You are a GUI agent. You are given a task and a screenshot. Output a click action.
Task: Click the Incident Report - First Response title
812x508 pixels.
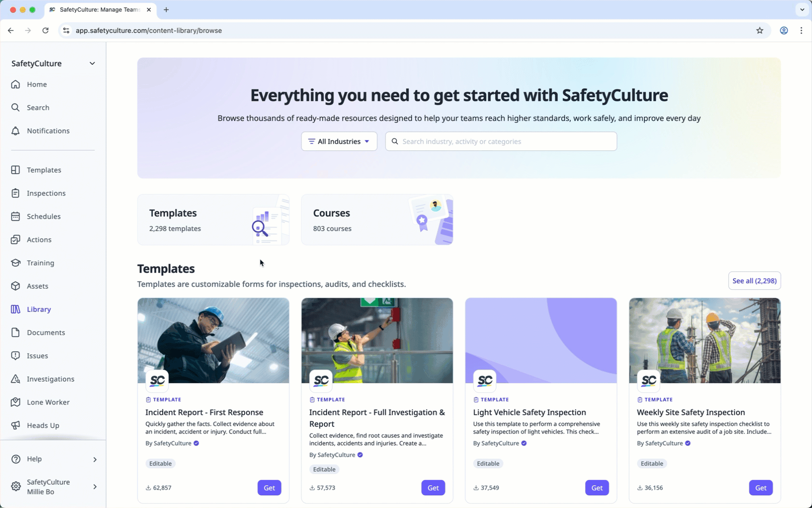point(204,412)
